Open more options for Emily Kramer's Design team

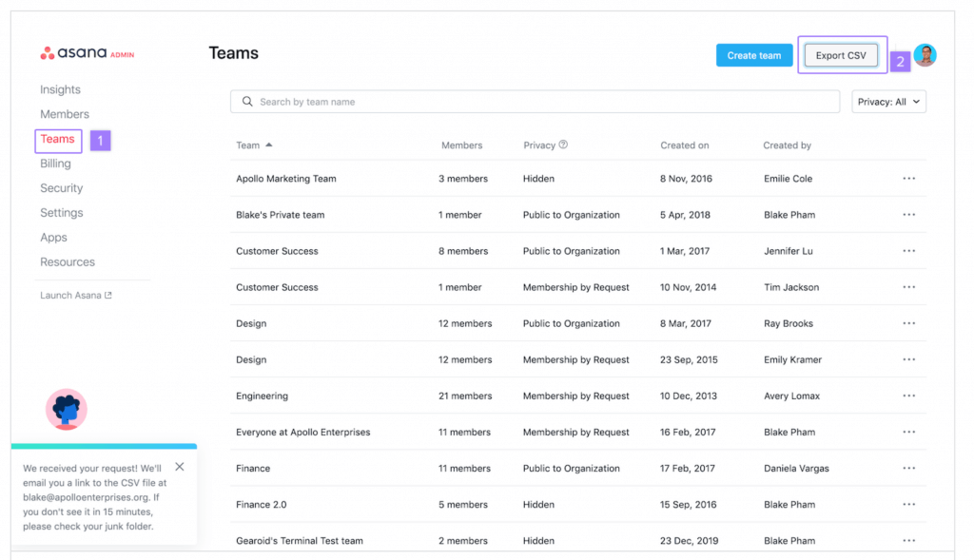click(x=908, y=359)
